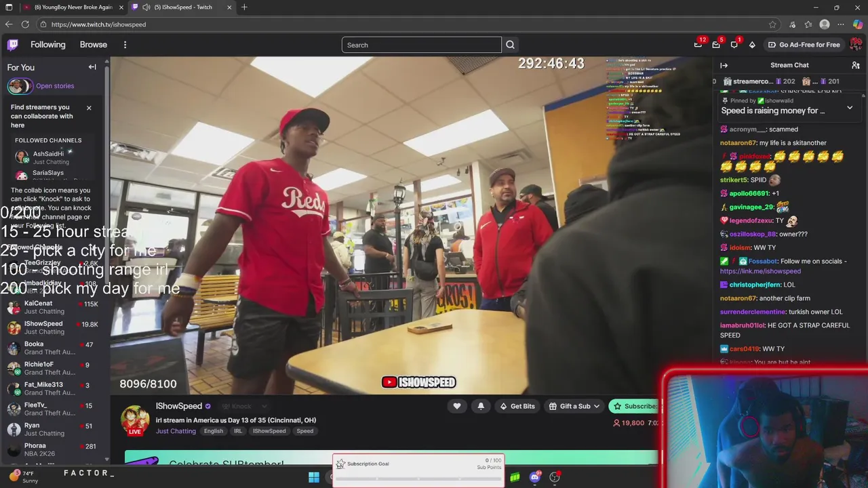Open Gift a Sub dropdown

(574, 406)
